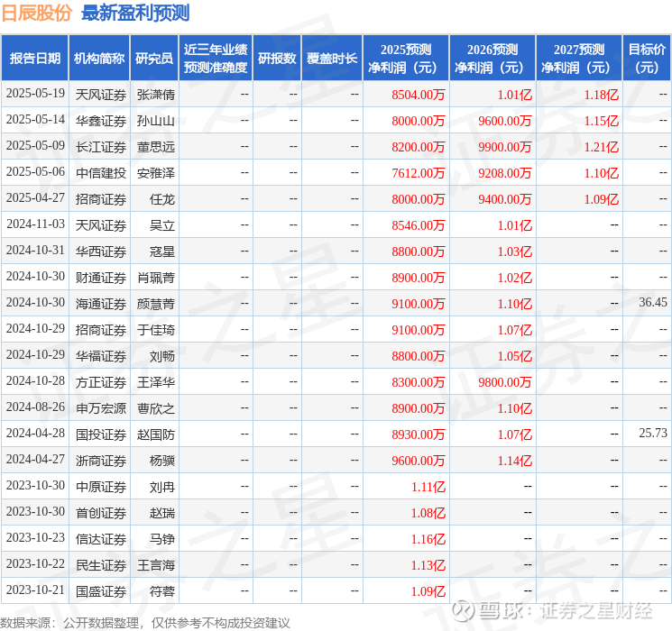Click researcher 安雅泽
This screenshot has height=631, width=672.
click(x=156, y=173)
